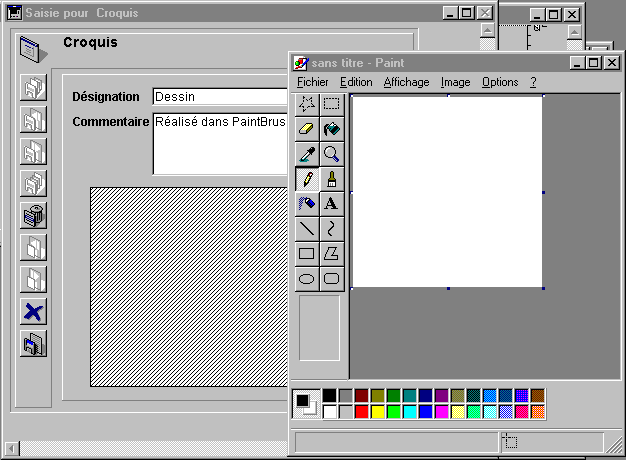Image resolution: width=626 pixels, height=460 pixels.
Task: Pick the red color swatch in palette
Action: click(x=362, y=411)
